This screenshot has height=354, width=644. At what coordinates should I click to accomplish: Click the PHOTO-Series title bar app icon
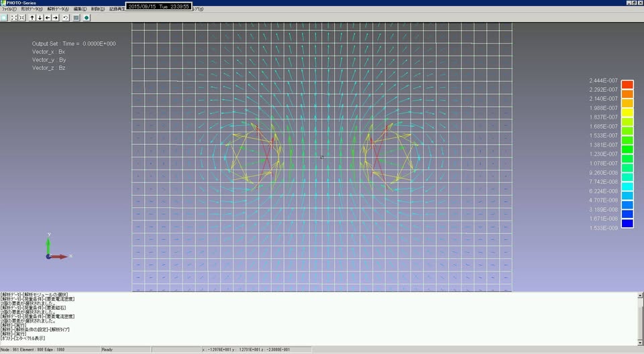(x=3, y=3)
